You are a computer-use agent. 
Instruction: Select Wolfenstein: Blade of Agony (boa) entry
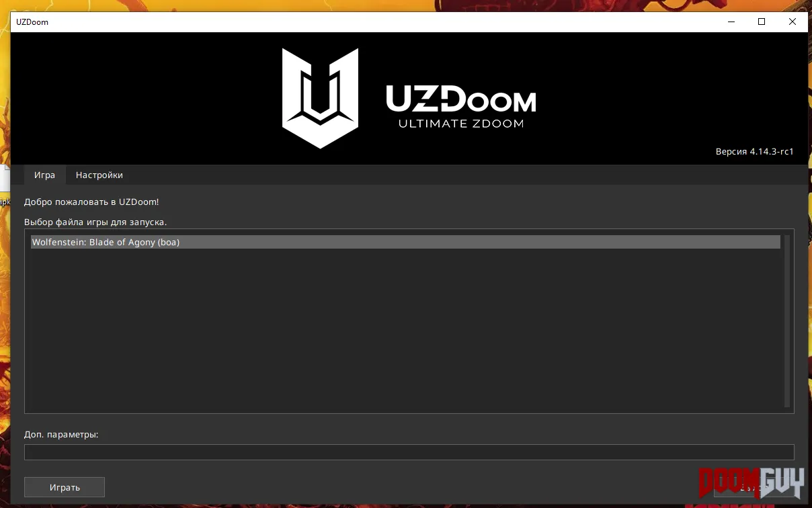click(x=405, y=242)
